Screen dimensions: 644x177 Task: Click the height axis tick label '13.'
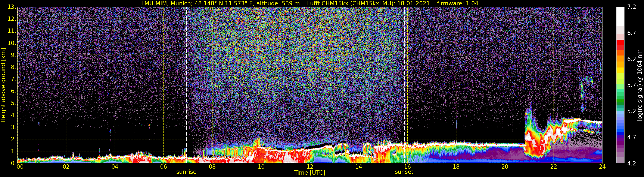pyautogui.click(x=12, y=7)
